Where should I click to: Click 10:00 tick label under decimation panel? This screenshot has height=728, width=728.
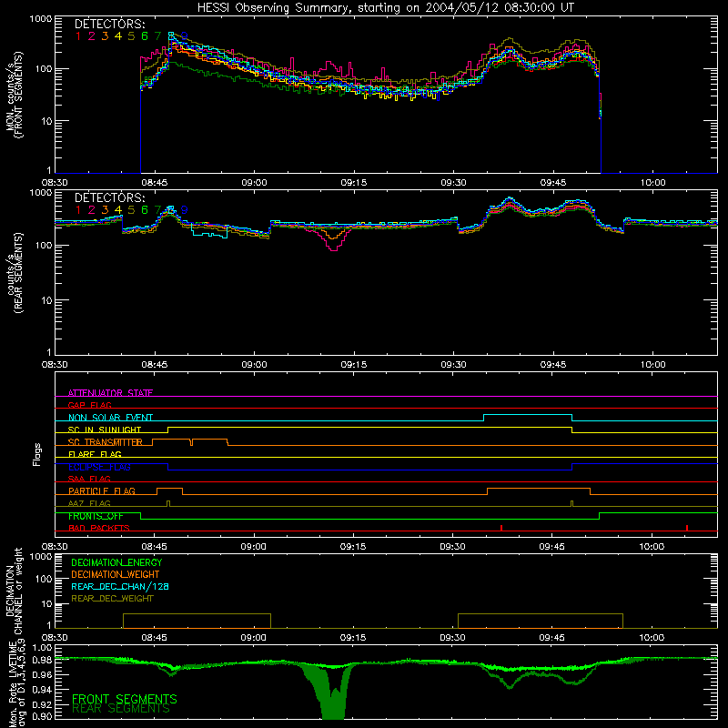coord(652,638)
